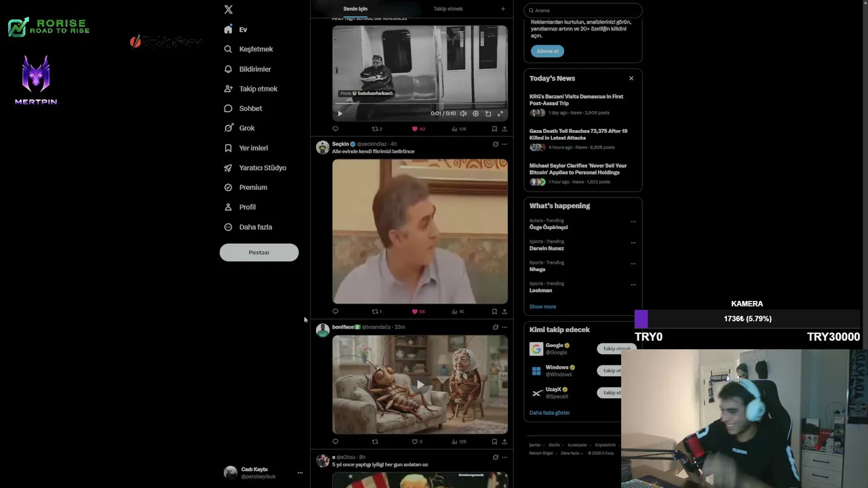
Task: Open Bildirimler bell icon
Action: pyautogui.click(x=229, y=69)
